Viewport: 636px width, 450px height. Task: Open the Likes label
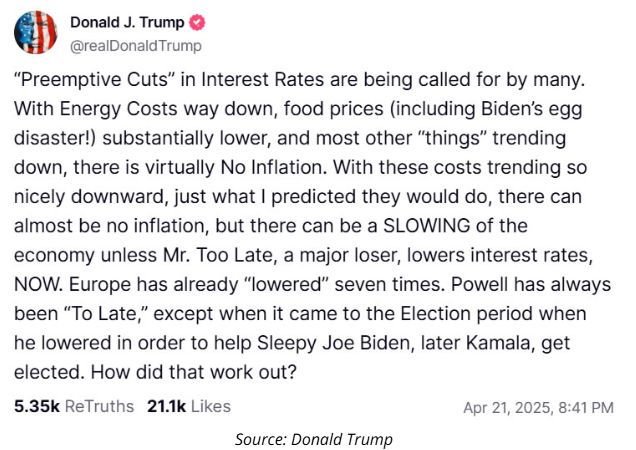(210, 406)
